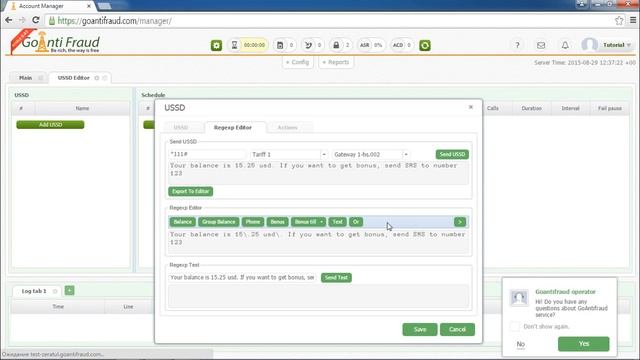
Task: Insert the Phone regexp token
Action: click(x=253, y=222)
